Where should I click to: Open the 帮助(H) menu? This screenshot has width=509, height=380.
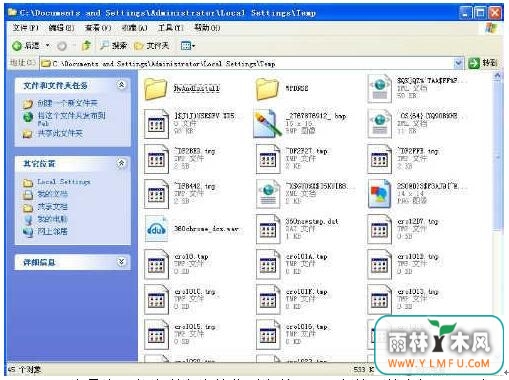[x=207, y=28]
